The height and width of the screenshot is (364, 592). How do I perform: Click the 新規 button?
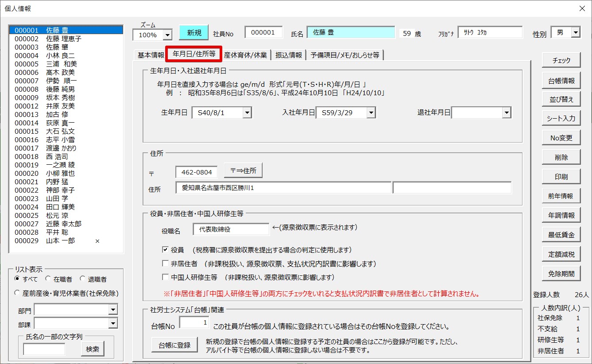[x=194, y=32]
